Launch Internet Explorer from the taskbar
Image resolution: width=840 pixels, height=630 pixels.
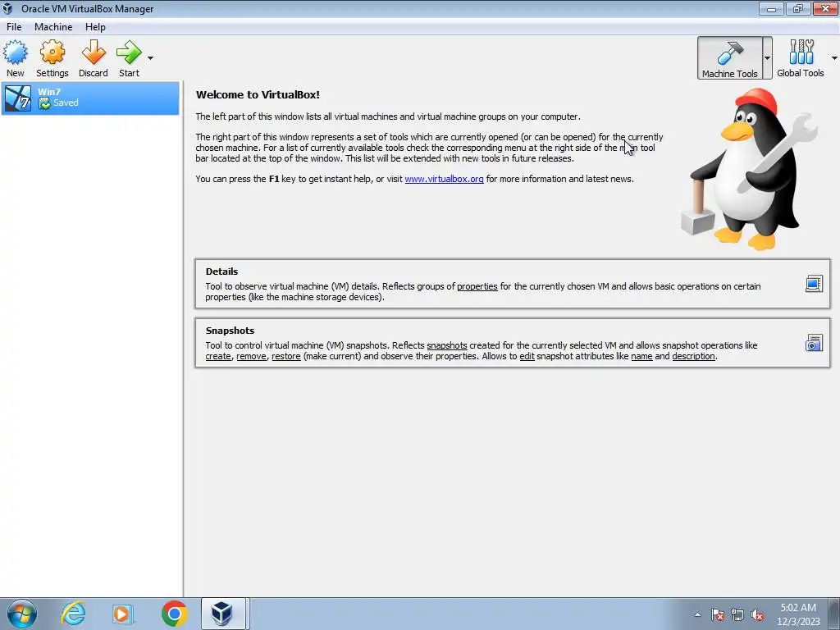click(73, 614)
